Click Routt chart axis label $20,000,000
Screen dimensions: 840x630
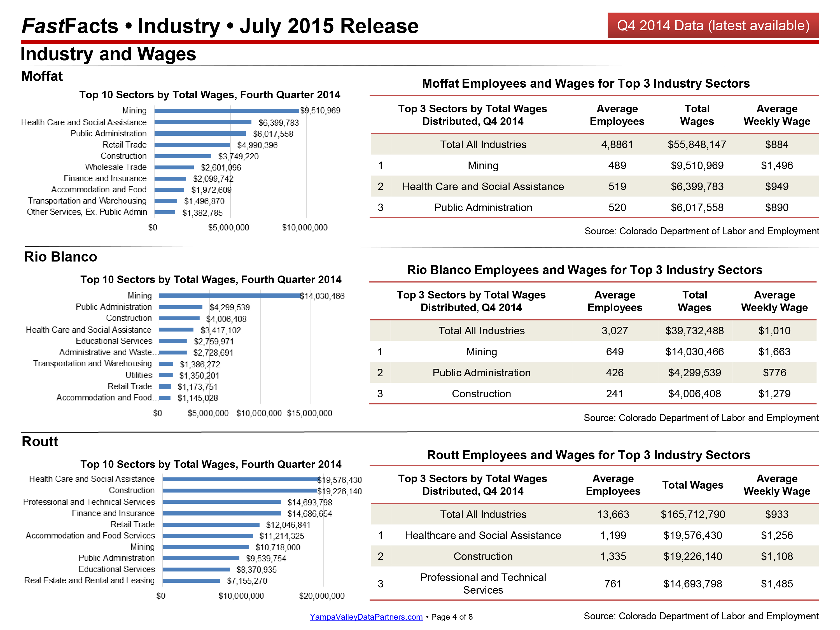pos(322,596)
